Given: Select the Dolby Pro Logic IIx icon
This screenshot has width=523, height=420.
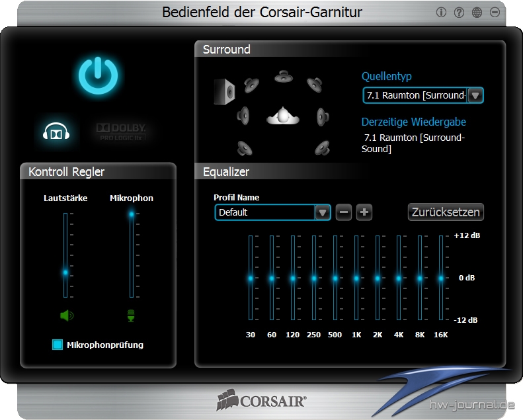Looking at the screenshot, I should click(x=120, y=131).
